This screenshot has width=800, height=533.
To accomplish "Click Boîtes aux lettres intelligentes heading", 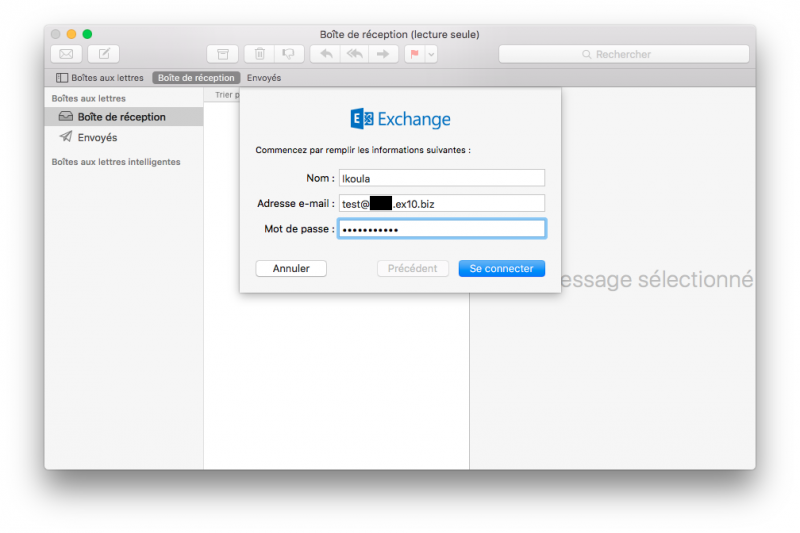I will pos(116,162).
